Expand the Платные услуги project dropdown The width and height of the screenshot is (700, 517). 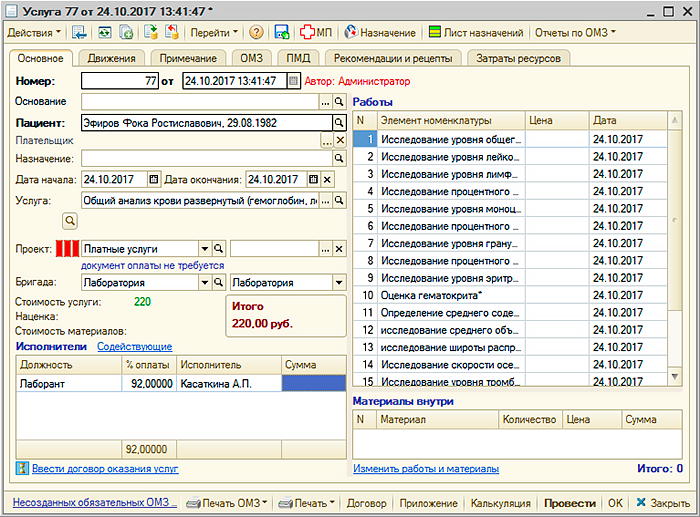click(204, 249)
